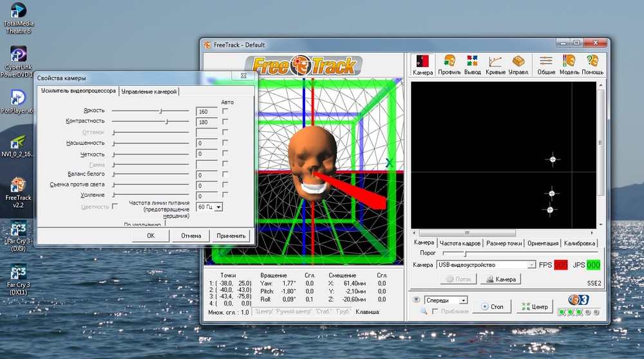Viewport: 644px width, 359px height.
Task: Click the Стоп button
Action: [491, 306]
